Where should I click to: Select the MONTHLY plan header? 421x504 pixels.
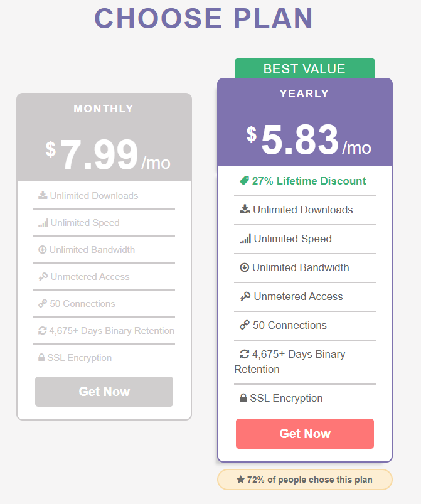pyautogui.click(x=104, y=109)
